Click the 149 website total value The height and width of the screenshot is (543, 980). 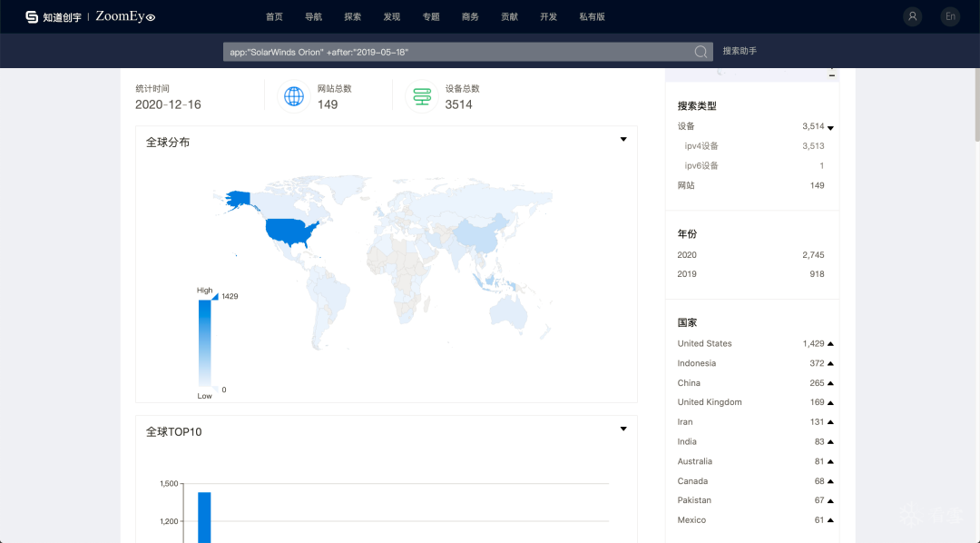click(328, 104)
